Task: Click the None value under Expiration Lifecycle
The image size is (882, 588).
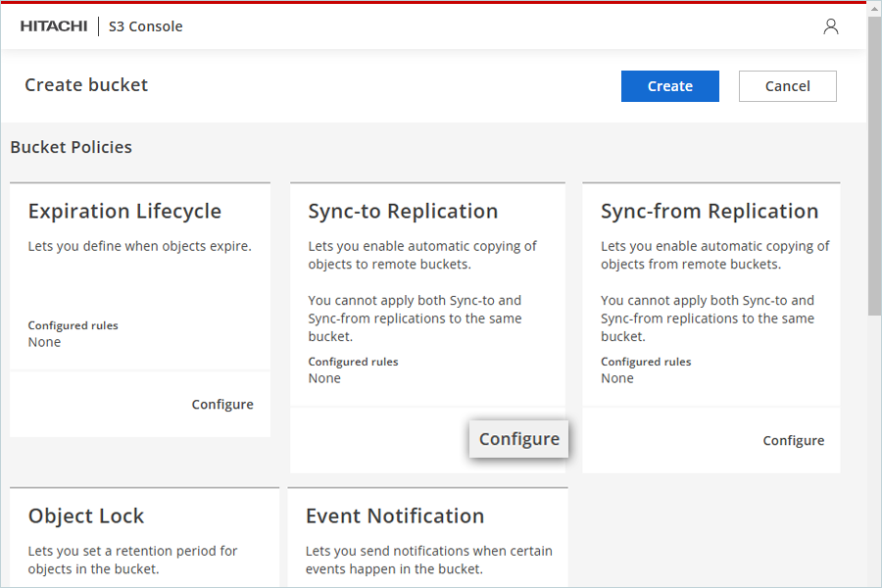Action: click(x=44, y=342)
